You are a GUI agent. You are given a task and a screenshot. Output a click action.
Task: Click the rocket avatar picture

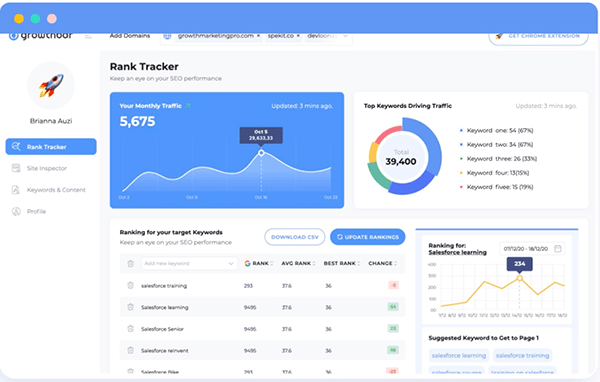click(51, 85)
